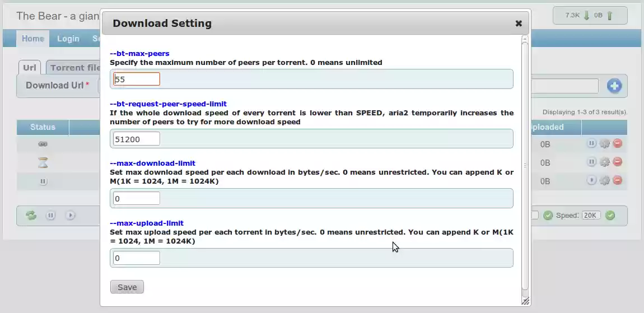
Task: Click the 0B uploaded value in first row
Action: (x=545, y=144)
